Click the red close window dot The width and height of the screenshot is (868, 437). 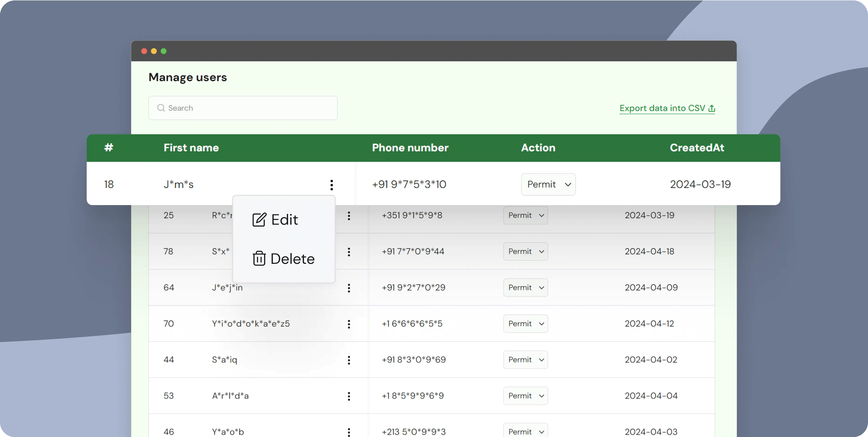144,51
